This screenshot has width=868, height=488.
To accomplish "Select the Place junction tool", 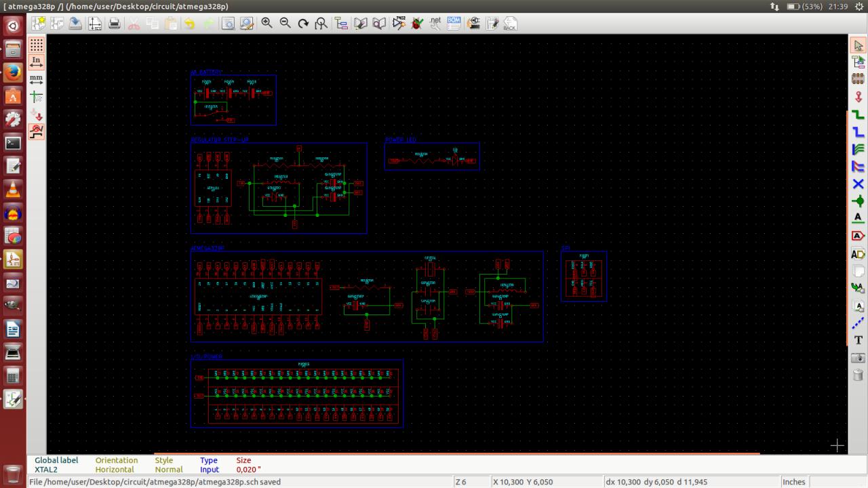I will (x=858, y=201).
